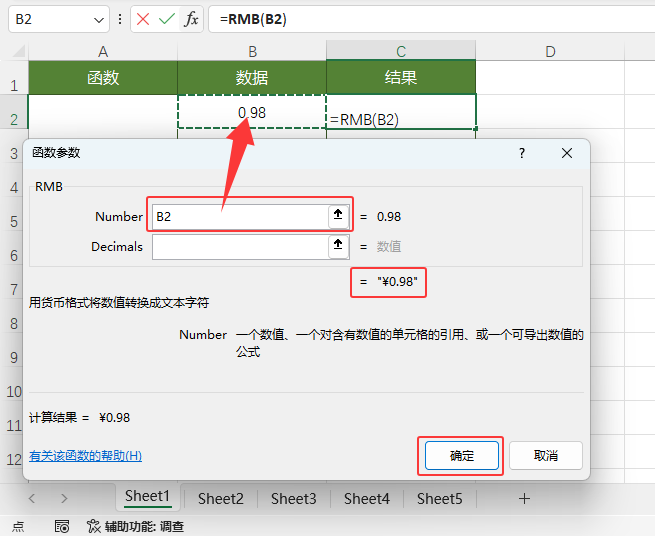Switch to Sheet5 tab
The width and height of the screenshot is (655, 536).
(439, 498)
